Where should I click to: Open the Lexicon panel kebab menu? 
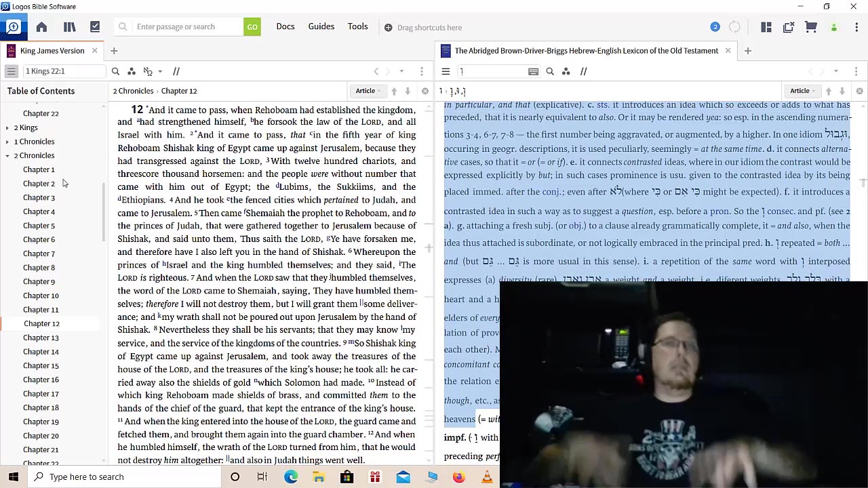pos(856,71)
